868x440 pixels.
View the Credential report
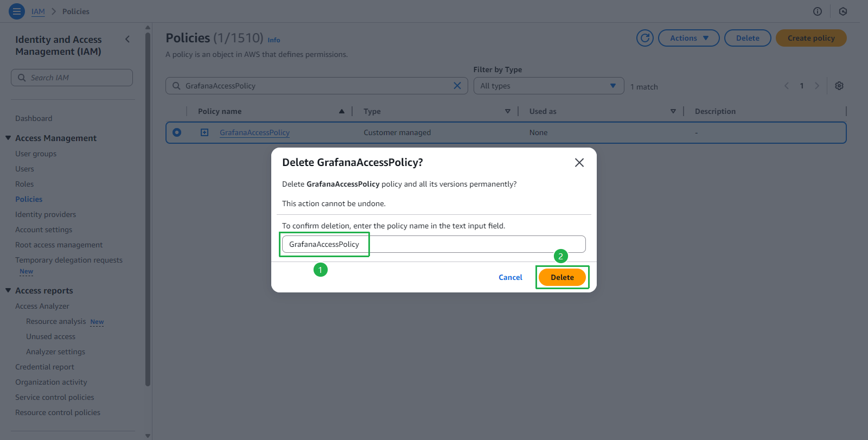pos(44,367)
